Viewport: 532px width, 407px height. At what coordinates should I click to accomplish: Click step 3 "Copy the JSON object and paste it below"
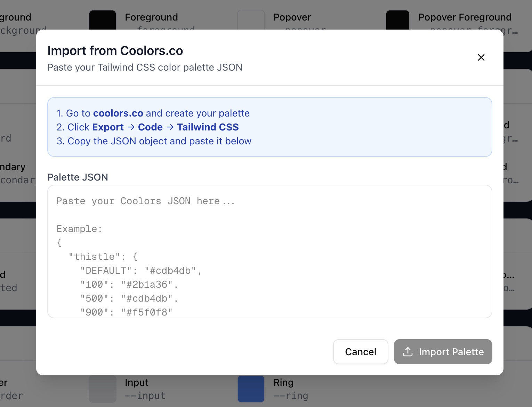pos(154,141)
